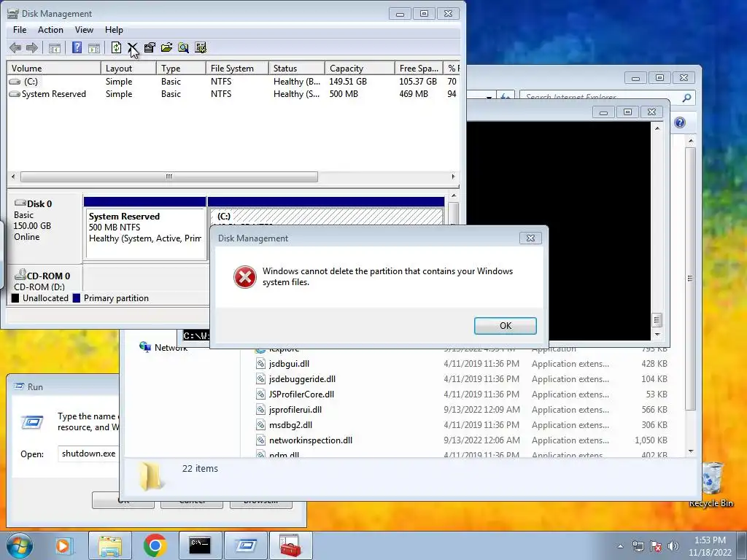
Task: Select JSProfilerCore.dll file
Action: click(x=301, y=394)
